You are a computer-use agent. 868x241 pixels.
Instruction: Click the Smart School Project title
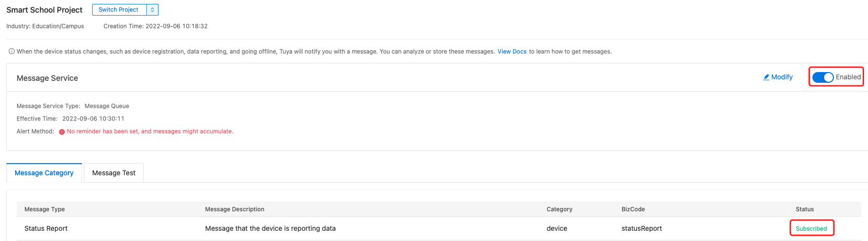pyautogui.click(x=44, y=10)
